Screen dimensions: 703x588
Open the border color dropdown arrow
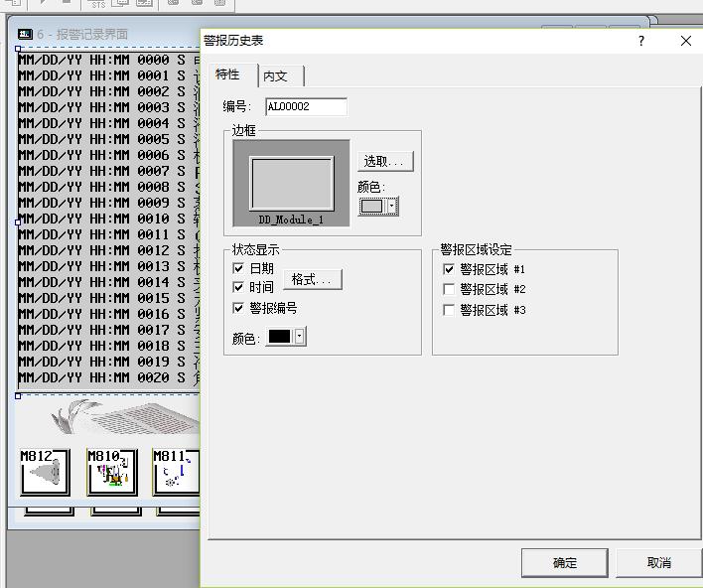pyautogui.click(x=392, y=207)
